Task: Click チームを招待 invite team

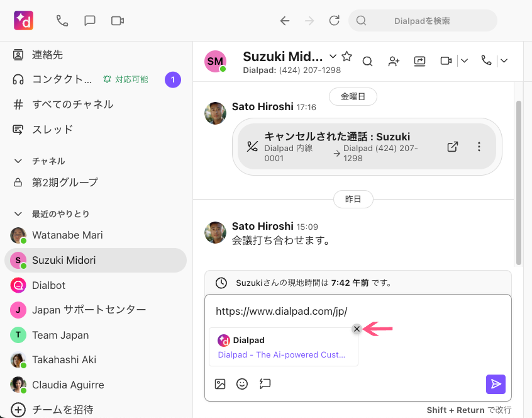Action: tap(62, 410)
